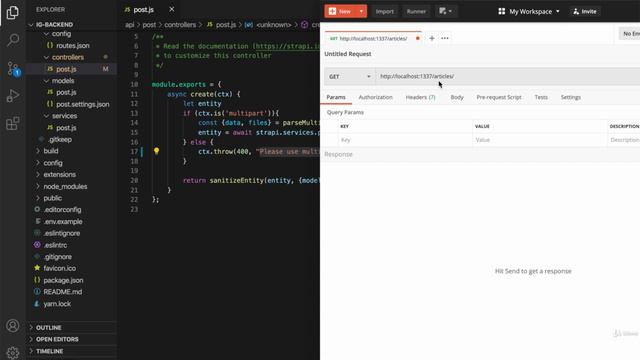
Task: Open post.settings.json file
Action: 82,104
